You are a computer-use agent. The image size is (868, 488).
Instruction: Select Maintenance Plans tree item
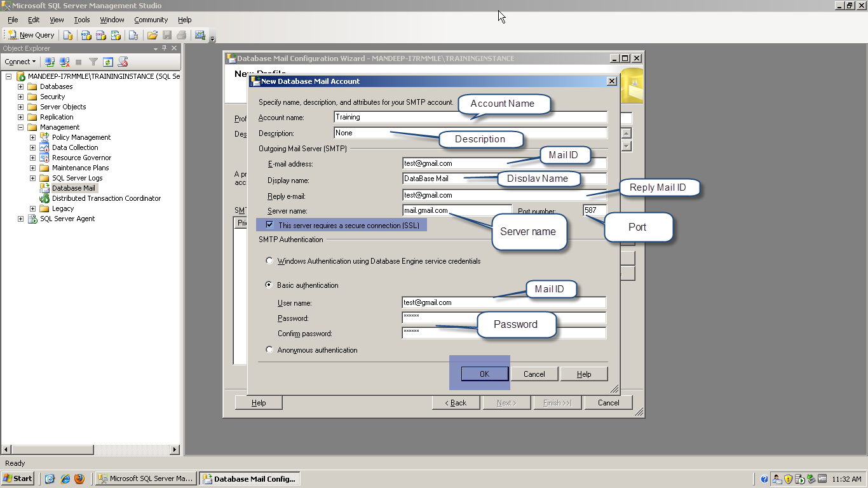tap(80, 168)
